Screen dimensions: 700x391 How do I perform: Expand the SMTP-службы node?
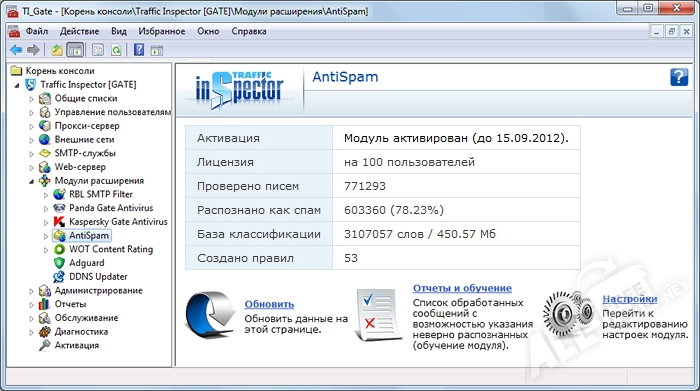point(31,154)
